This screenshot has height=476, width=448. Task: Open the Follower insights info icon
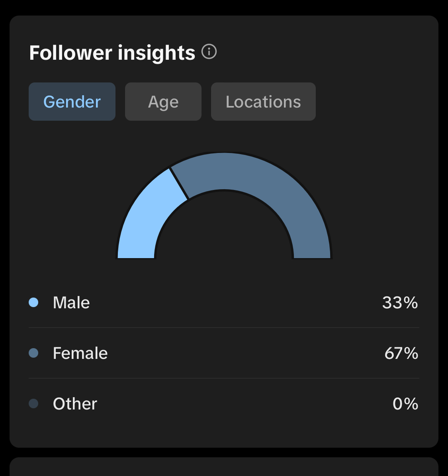209,52
